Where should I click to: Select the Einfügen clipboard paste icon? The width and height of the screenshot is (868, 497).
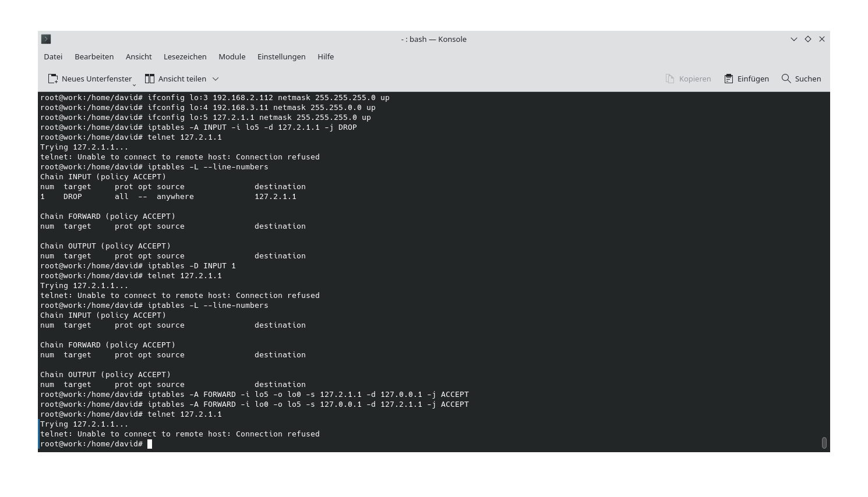[x=728, y=78]
